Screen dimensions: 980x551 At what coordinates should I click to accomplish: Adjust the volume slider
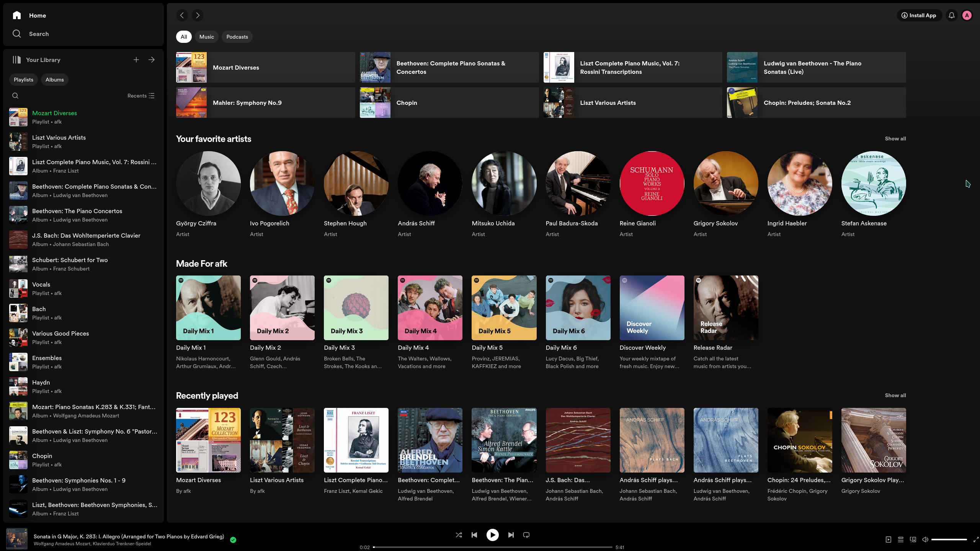(949, 540)
